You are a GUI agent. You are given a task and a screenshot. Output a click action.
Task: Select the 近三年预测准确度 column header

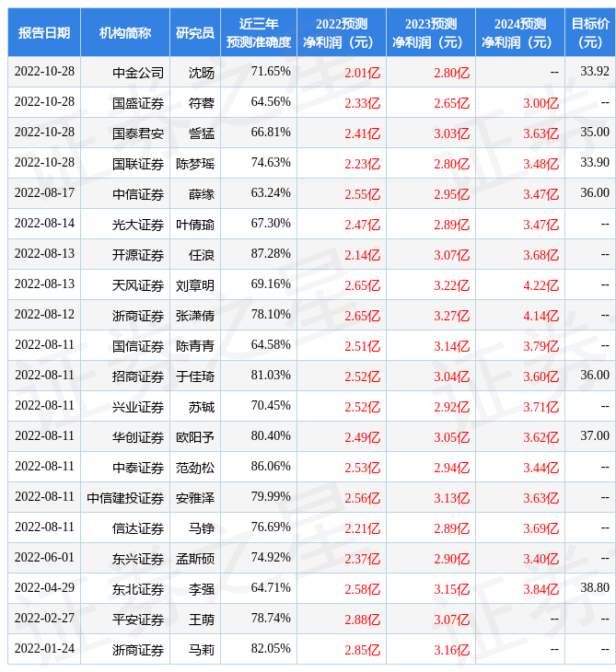(x=259, y=32)
